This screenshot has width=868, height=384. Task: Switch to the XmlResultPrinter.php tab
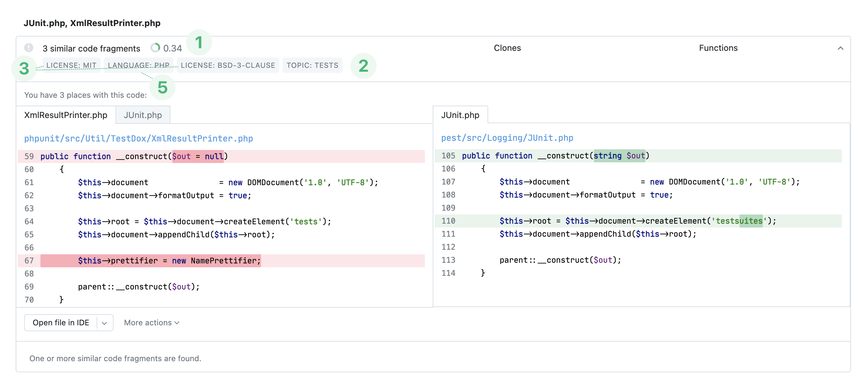pyautogui.click(x=66, y=115)
